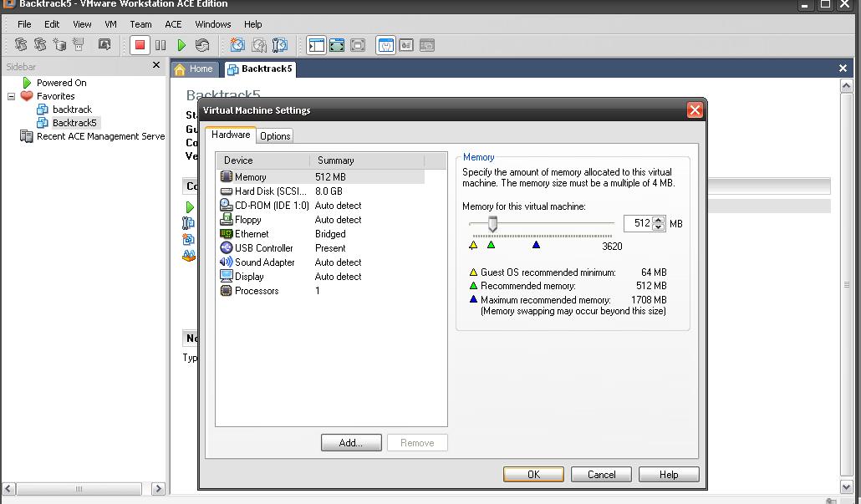Viewport: 861px width, 504px height.
Task: Open the File menu
Action: tap(24, 24)
